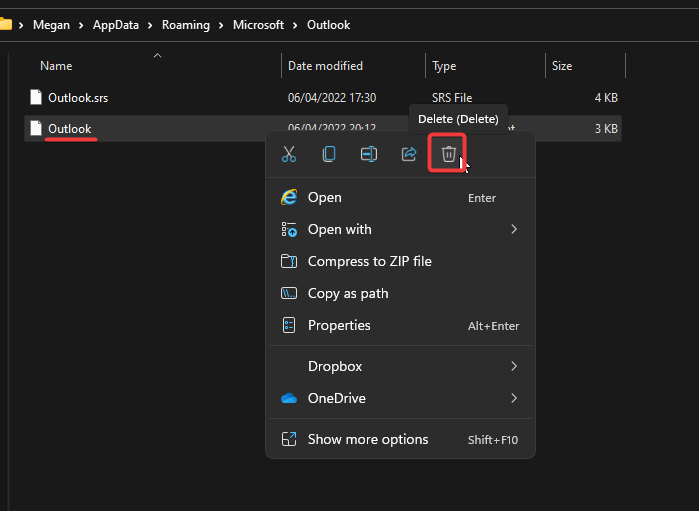Navigate to Roaming in the breadcrumb
Screen dimensions: 699x511
tap(186, 25)
